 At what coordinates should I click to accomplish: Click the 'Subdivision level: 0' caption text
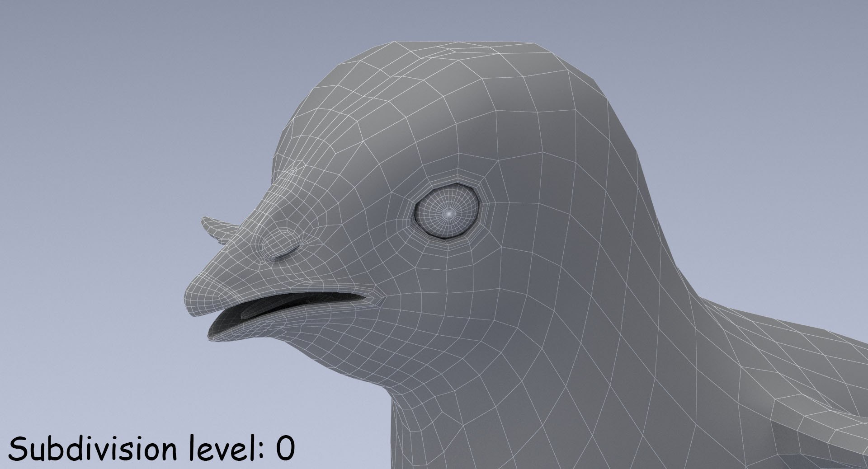click(152, 449)
